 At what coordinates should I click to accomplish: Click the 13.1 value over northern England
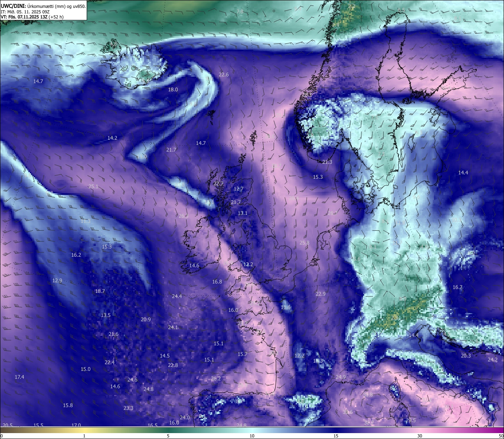[243, 213]
